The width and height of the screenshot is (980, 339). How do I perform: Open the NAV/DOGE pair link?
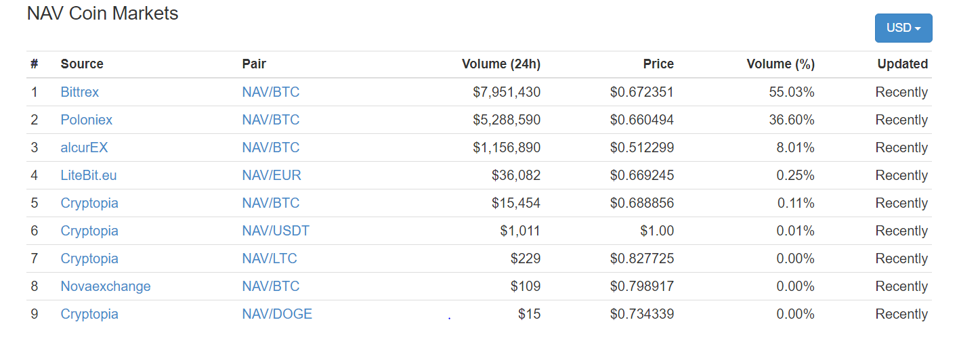pyautogui.click(x=277, y=314)
